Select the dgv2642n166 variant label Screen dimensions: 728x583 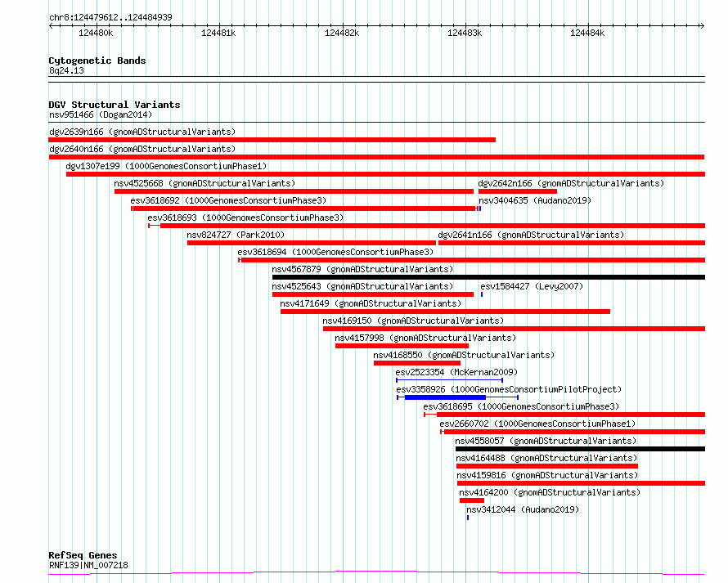571,183
